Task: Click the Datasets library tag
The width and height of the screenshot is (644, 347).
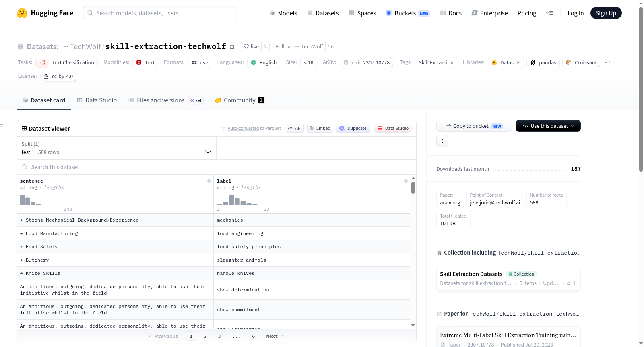Action: tap(506, 62)
